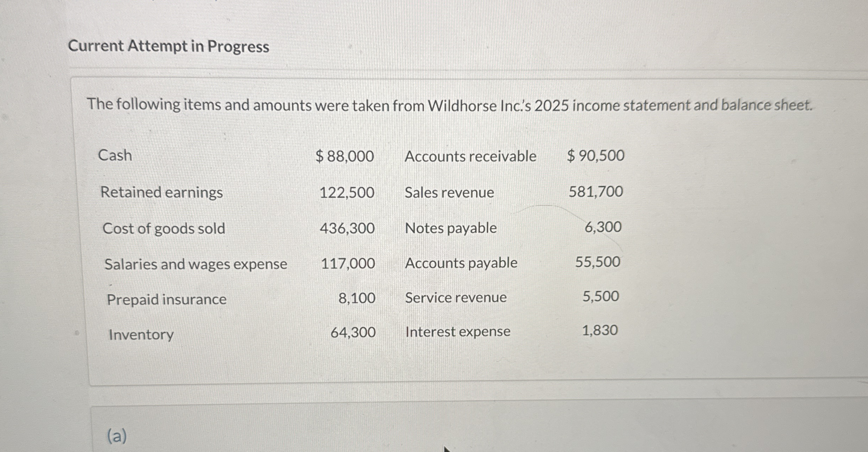Select the Accounts receivable label
The width and height of the screenshot is (868, 452).
tap(470, 156)
